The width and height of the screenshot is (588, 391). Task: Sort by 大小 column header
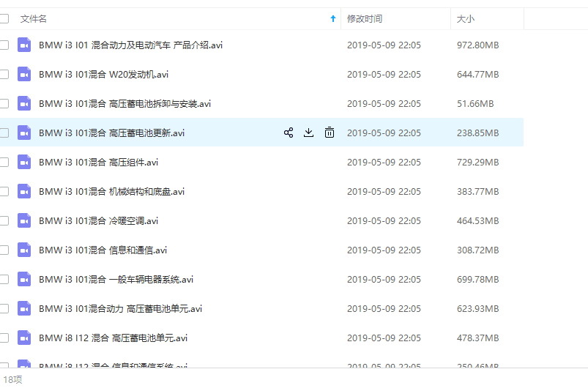(x=466, y=19)
